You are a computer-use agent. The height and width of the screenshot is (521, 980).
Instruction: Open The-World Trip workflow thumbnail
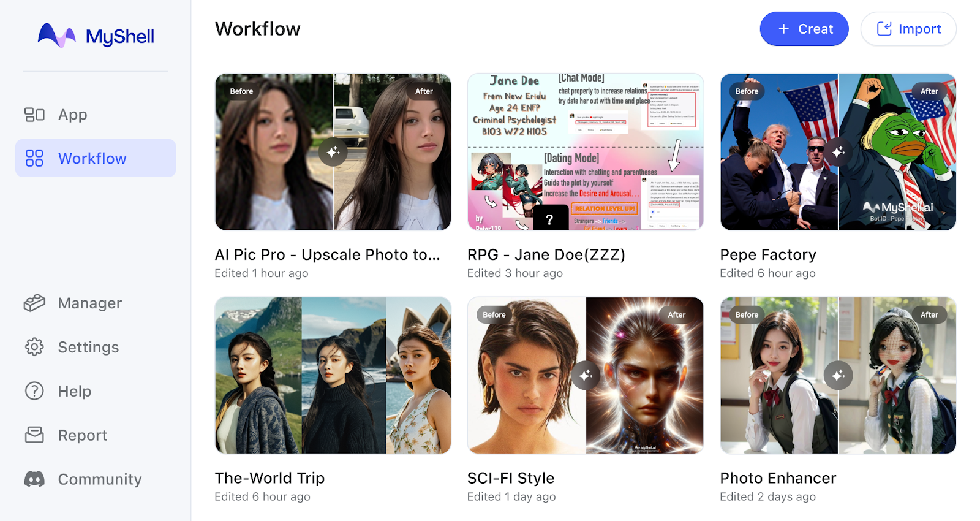(333, 375)
